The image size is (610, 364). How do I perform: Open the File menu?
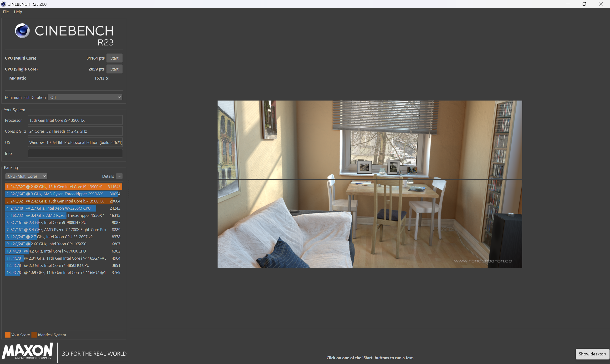click(6, 12)
